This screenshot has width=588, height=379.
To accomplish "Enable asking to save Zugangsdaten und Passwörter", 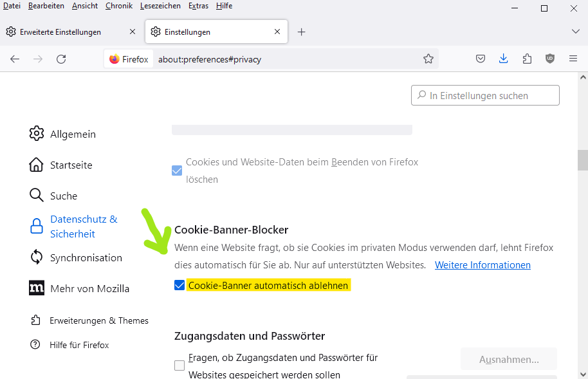I will point(179,365).
